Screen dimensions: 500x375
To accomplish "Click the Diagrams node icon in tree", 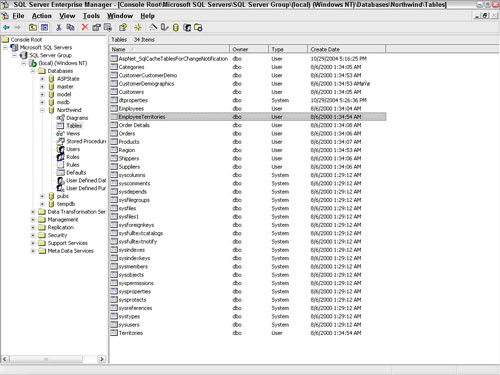I will pos(60,118).
